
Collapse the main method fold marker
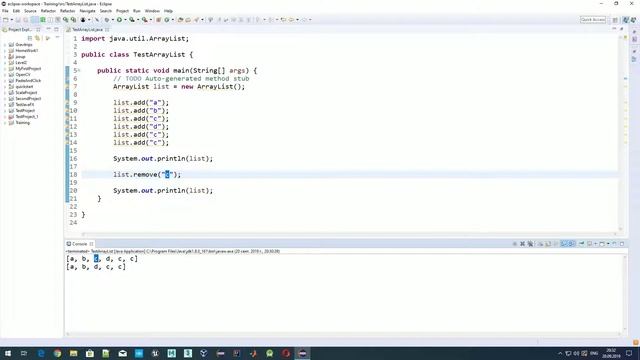[79, 71]
